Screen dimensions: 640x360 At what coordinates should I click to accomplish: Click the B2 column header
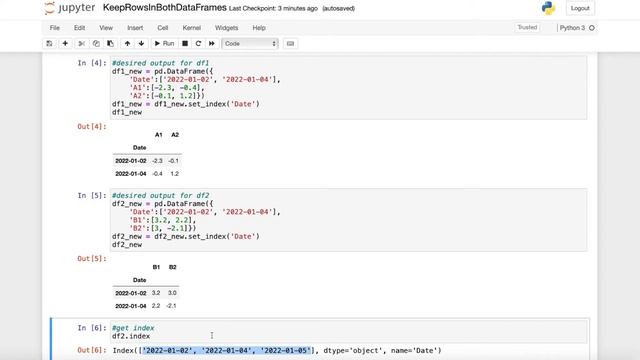(172, 267)
